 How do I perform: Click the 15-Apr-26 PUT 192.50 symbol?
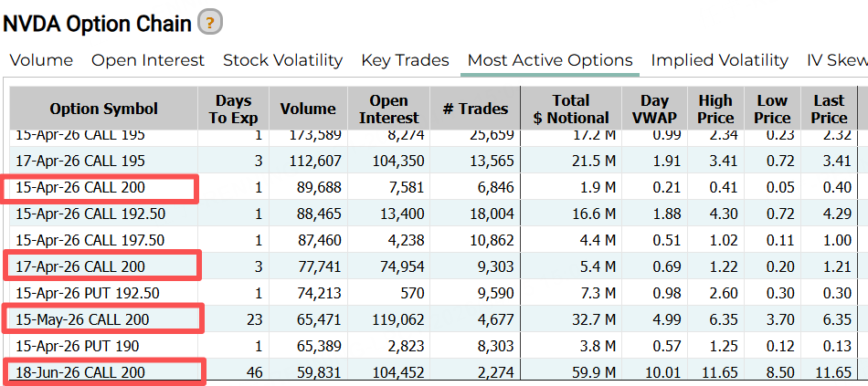pyautogui.click(x=88, y=293)
